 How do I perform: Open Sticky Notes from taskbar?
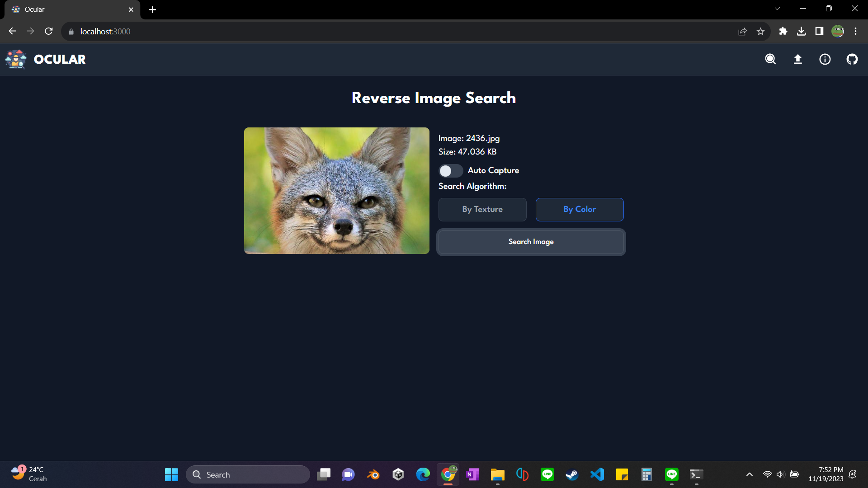[622, 474]
